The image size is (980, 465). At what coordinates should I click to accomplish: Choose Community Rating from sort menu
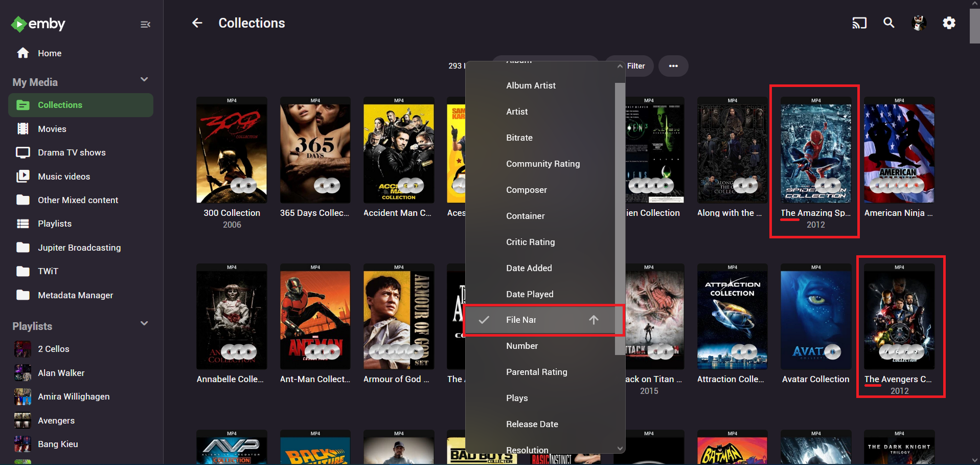[542, 164]
